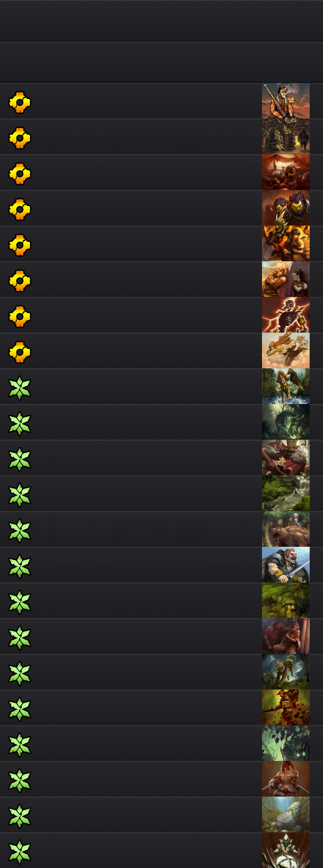
Task: Click thumbnail of man smoking pipe on rooftop
Action: click(286, 101)
